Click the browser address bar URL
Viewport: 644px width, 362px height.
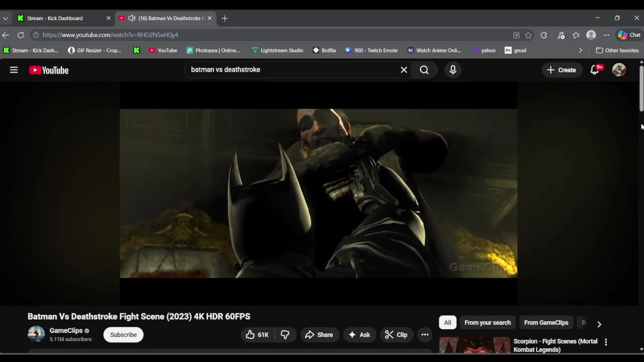(x=111, y=35)
